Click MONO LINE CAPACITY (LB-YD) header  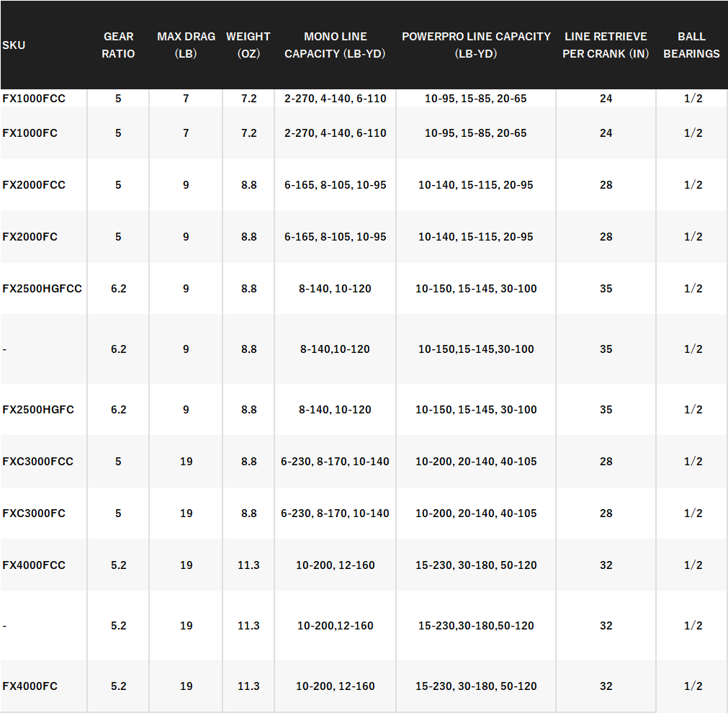(x=336, y=45)
